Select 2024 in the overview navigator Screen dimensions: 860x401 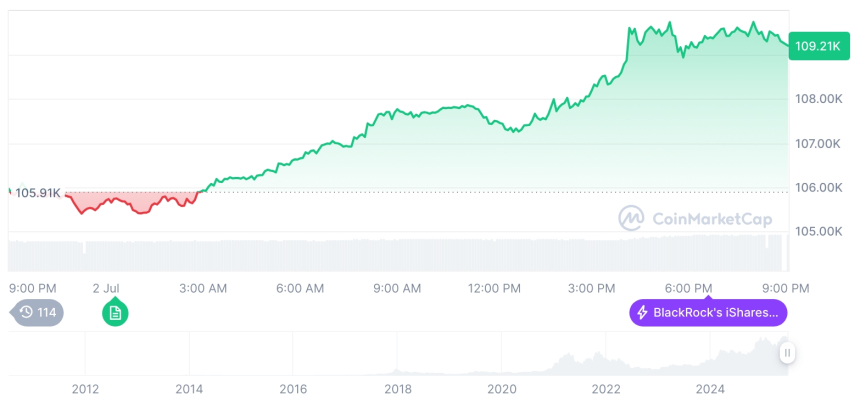coord(710,389)
